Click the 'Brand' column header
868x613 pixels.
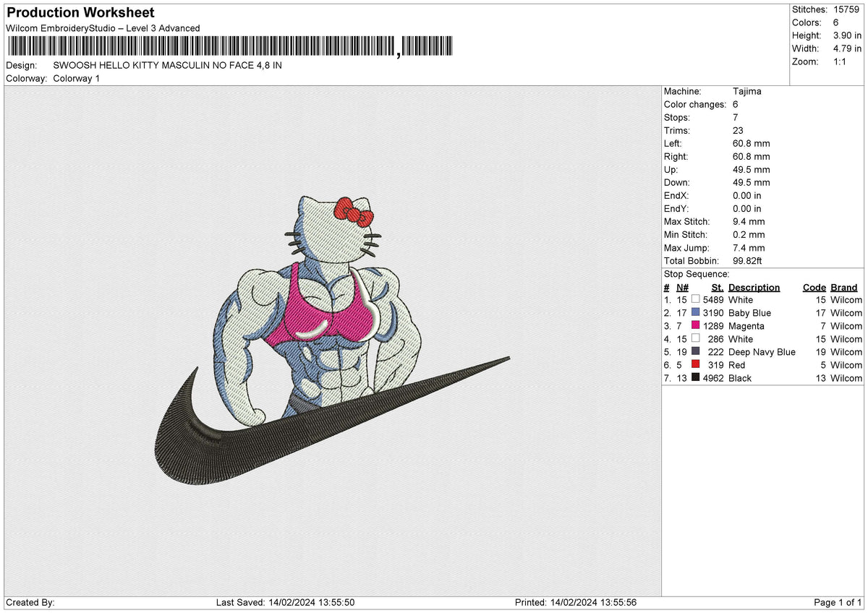(844, 287)
